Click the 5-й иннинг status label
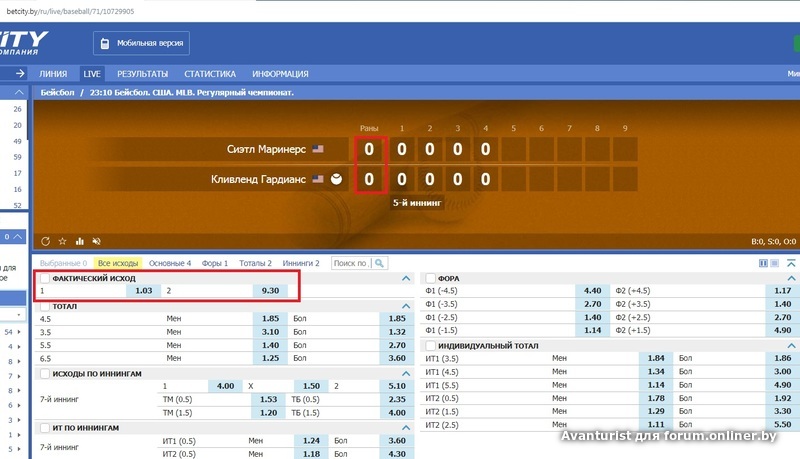This screenshot has height=459, width=800. point(417,203)
